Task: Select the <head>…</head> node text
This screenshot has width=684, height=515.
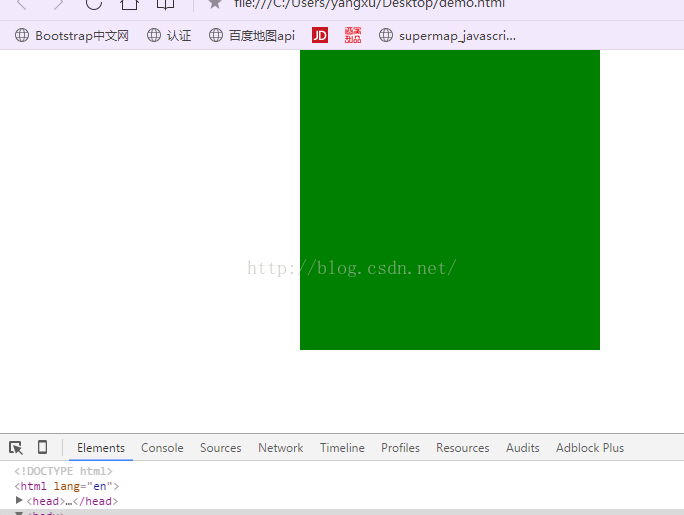Action: tap(72, 501)
